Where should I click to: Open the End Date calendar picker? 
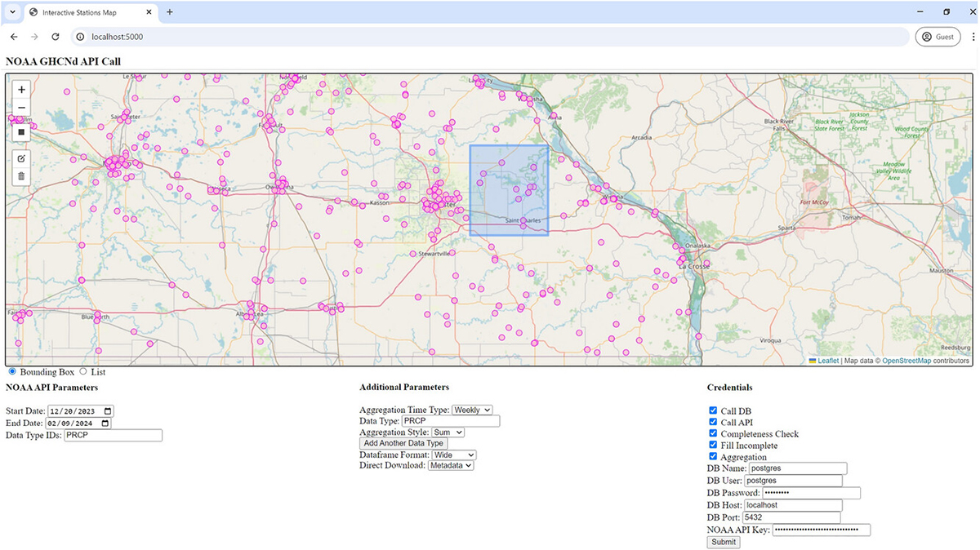tap(107, 423)
